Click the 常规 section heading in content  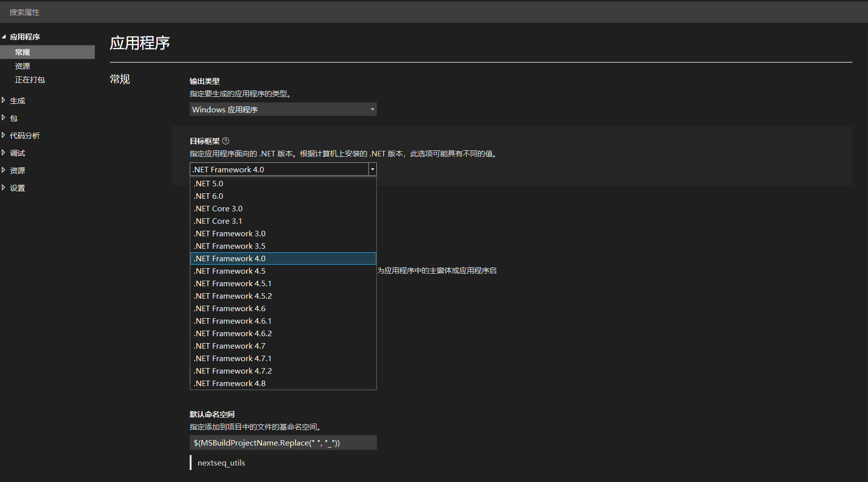pos(120,79)
